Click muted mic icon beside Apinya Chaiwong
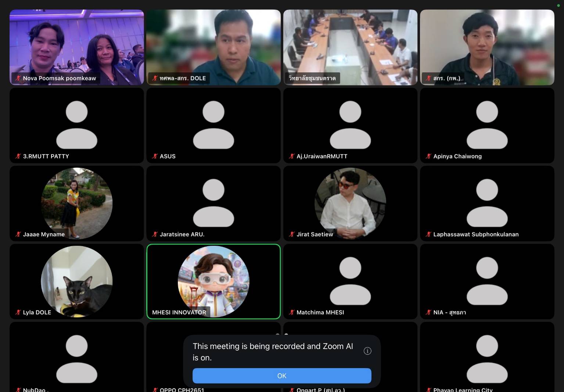 click(x=428, y=156)
